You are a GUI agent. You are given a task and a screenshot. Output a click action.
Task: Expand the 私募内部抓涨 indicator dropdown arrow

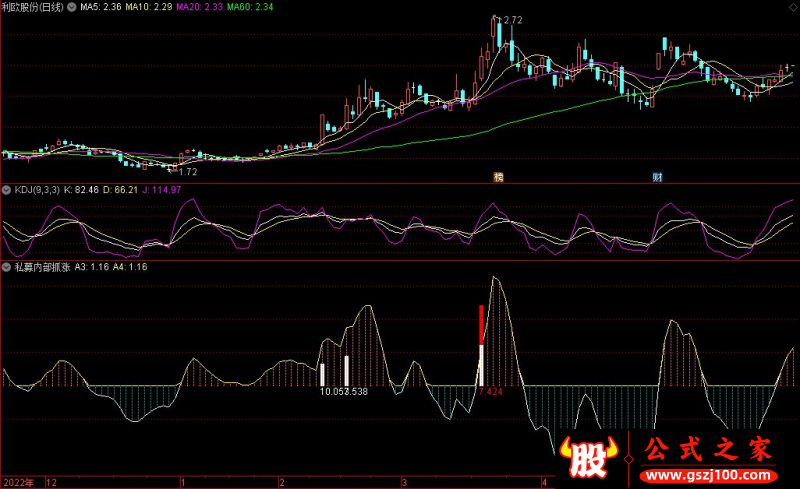click(7, 267)
